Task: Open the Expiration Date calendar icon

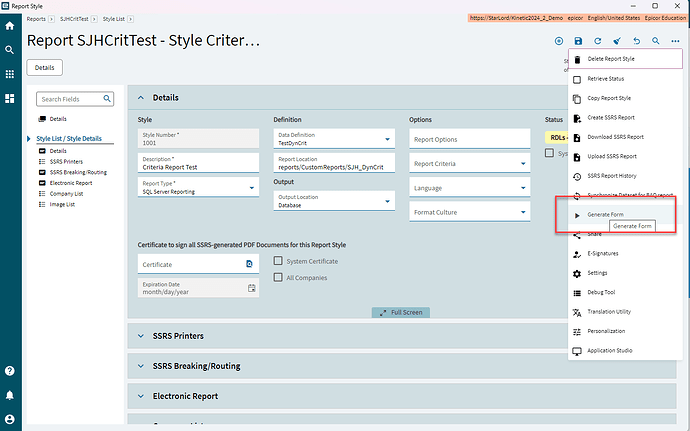Action: pos(252,288)
